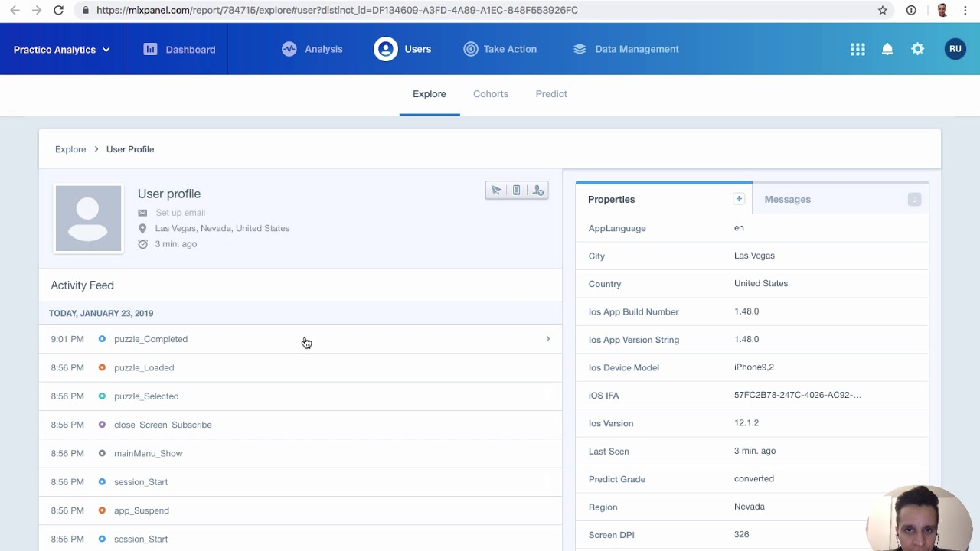
Task: Click the AppLanguage en value
Action: pyautogui.click(x=739, y=228)
